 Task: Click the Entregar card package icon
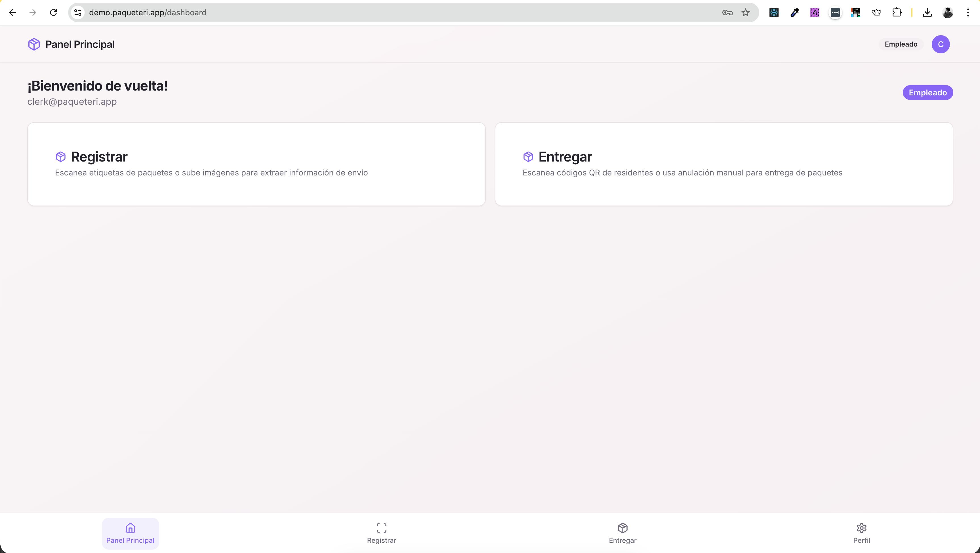point(528,156)
